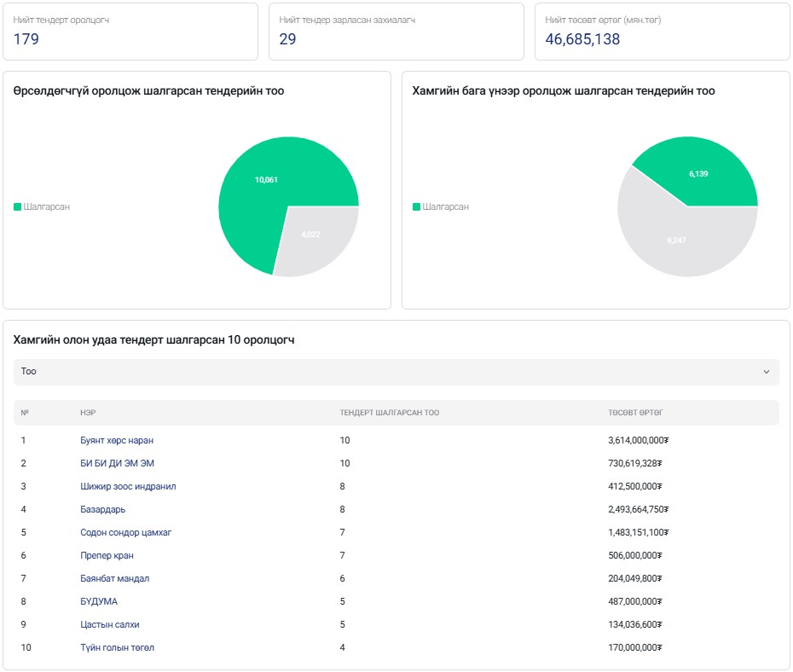Open the Тоо sorting dropdown
Screen dimensions: 793x672
pos(396,372)
